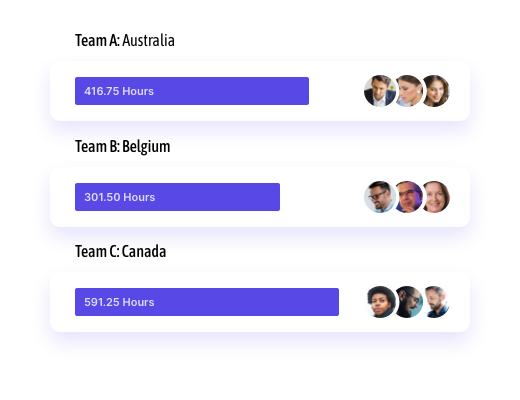
Task: Select the Team C: Canada heading
Action: [x=120, y=252]
